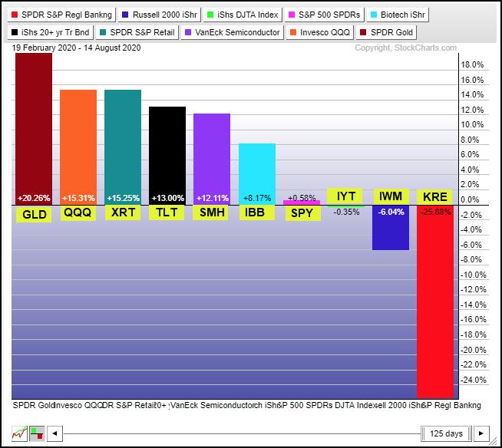Click the yellow IWM ticker label

coord(390,197)
